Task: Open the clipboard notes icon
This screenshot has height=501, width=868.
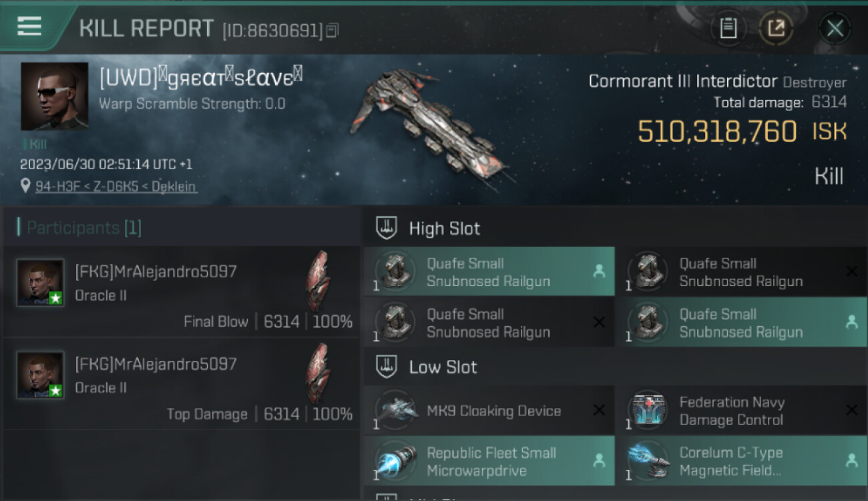Action: tap(728, 28)
